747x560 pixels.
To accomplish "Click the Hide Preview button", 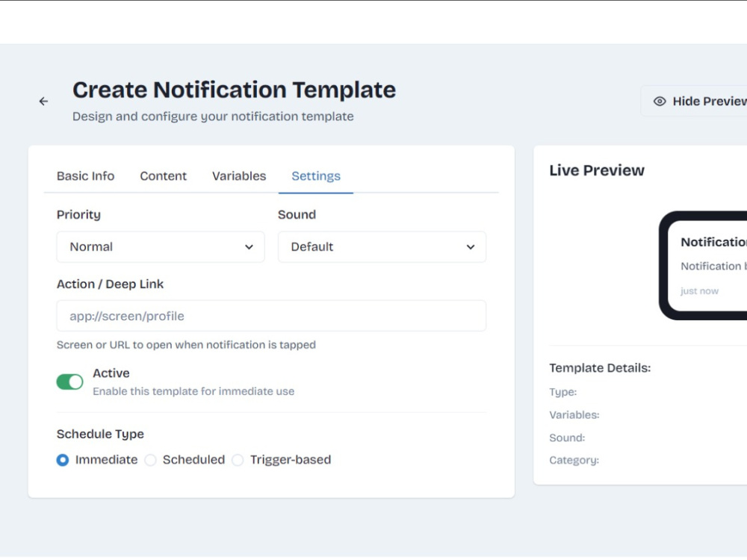I will 694,101.
